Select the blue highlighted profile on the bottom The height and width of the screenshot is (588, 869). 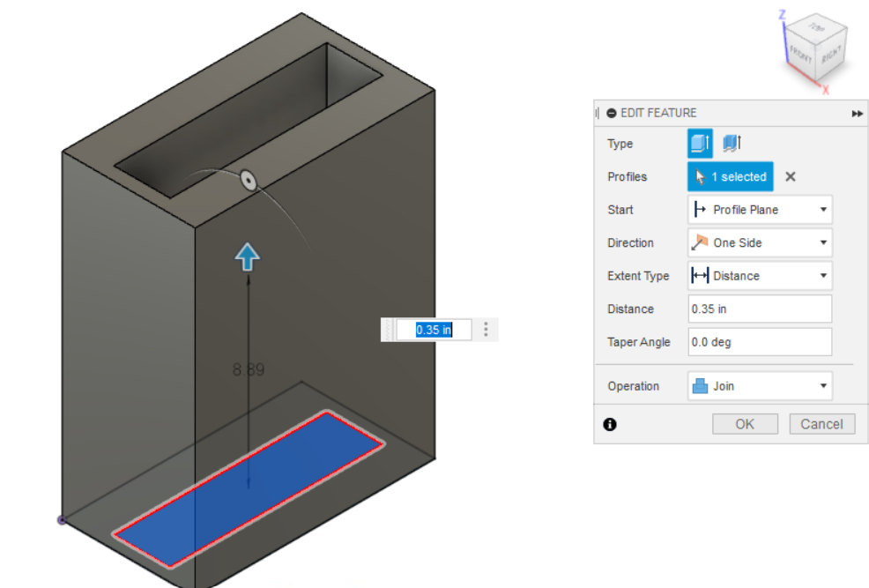click(249, 490)
